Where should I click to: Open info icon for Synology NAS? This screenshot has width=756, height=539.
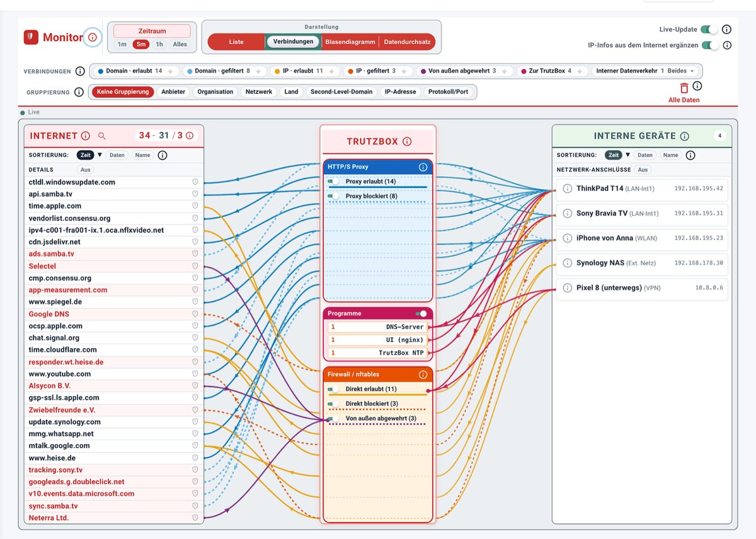(567, 263)
